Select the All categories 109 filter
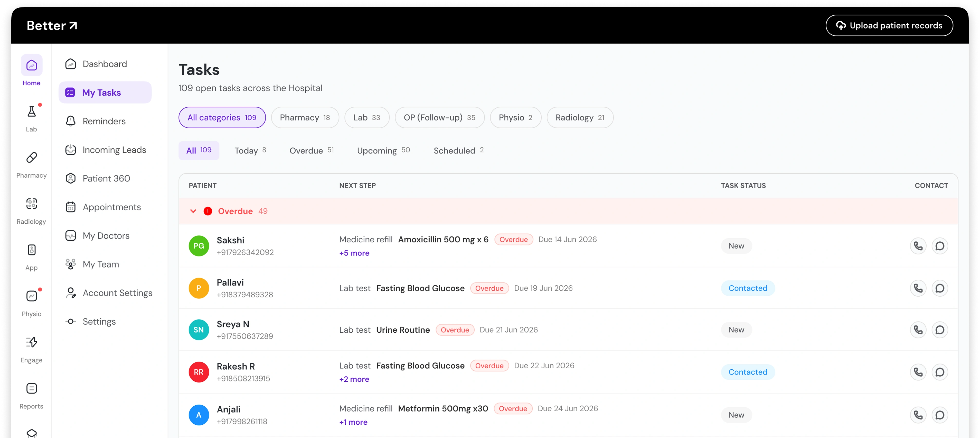 (x=222, y=117)
